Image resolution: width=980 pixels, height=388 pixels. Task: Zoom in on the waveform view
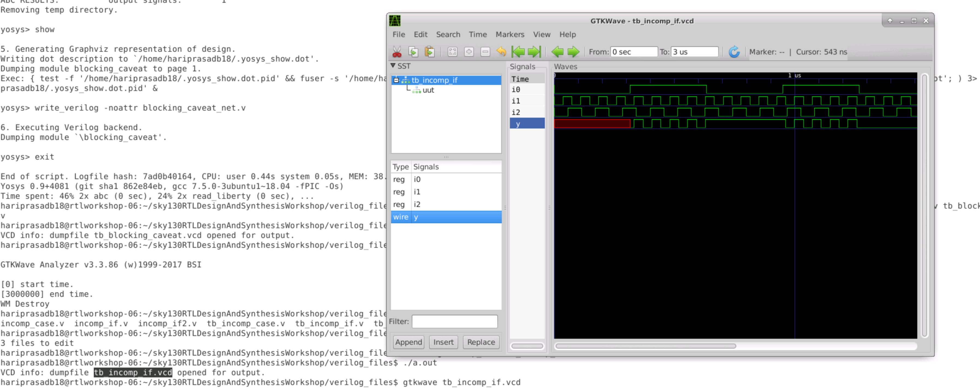pos(469,52)
